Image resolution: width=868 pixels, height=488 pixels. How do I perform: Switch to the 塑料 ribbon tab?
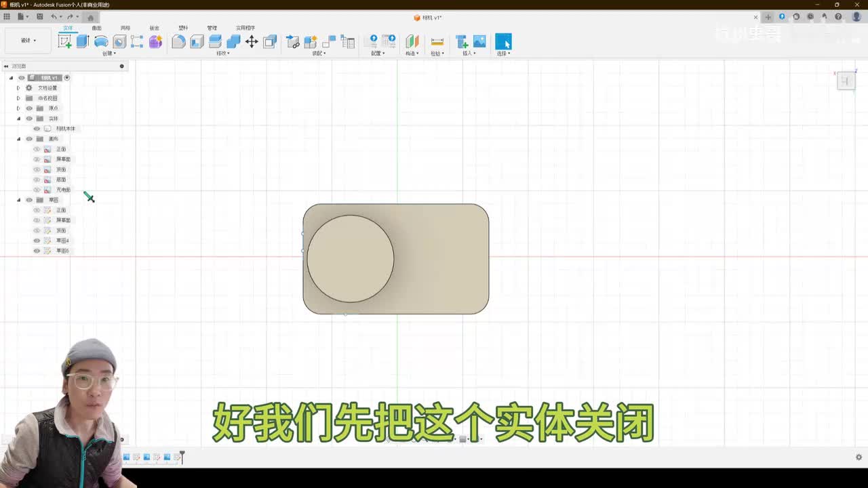pos(183,28)
